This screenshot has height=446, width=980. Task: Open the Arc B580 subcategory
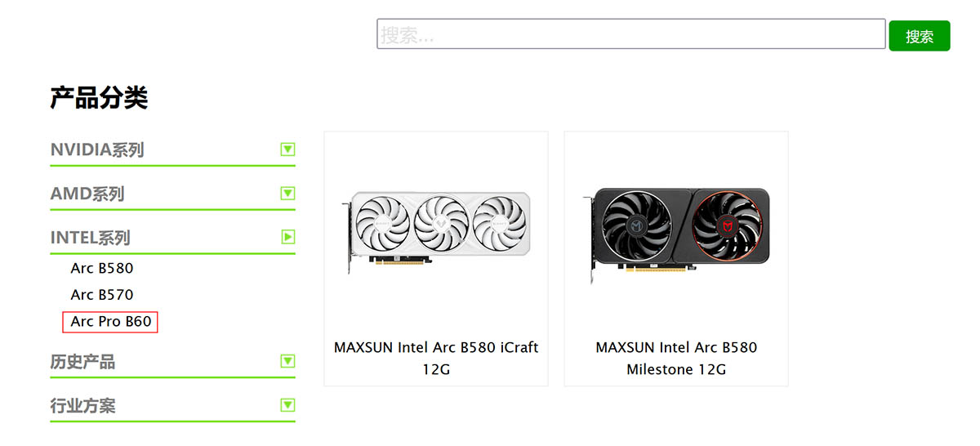click(x=102, y=268)
